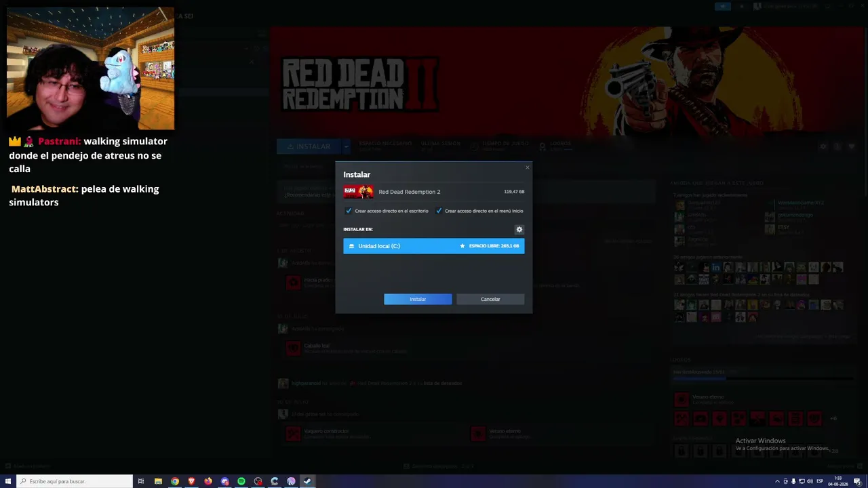Click the "INSTALAR EN:" label

[358, 229]
